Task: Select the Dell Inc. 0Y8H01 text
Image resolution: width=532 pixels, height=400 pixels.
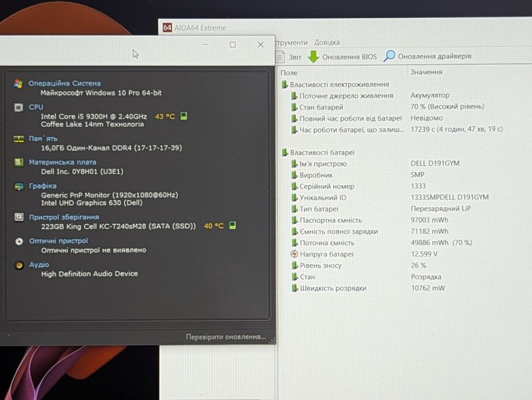Action: tap(82, 172)
